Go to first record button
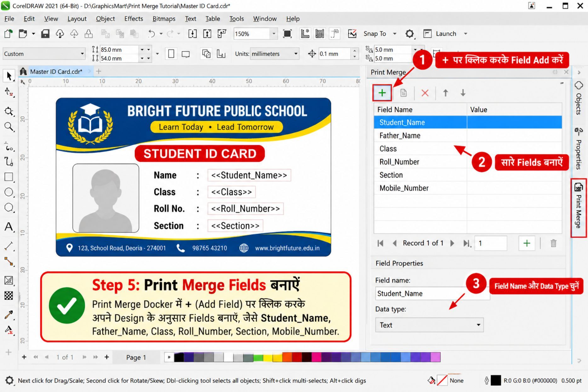The image size is (588, 392). (380, 243)
